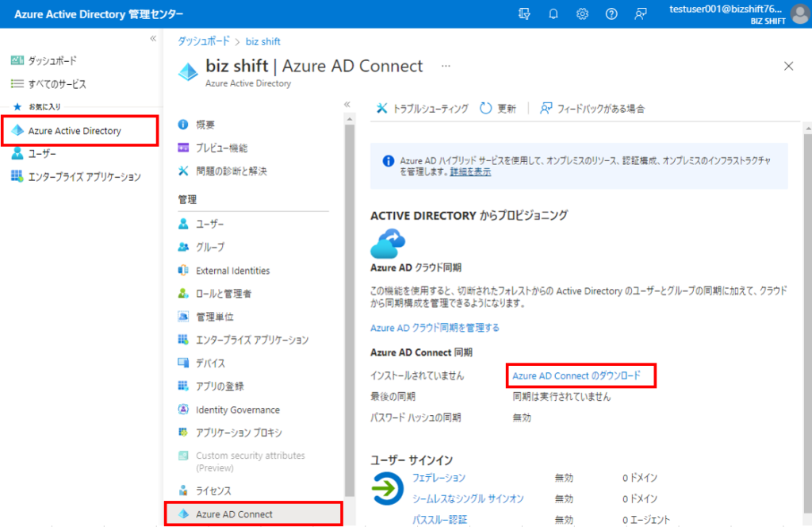The height and width of the screenshot is (527, 812).
Task: Click the Azure Active Directory 管理センター title
Action: (x=99, y=14)
